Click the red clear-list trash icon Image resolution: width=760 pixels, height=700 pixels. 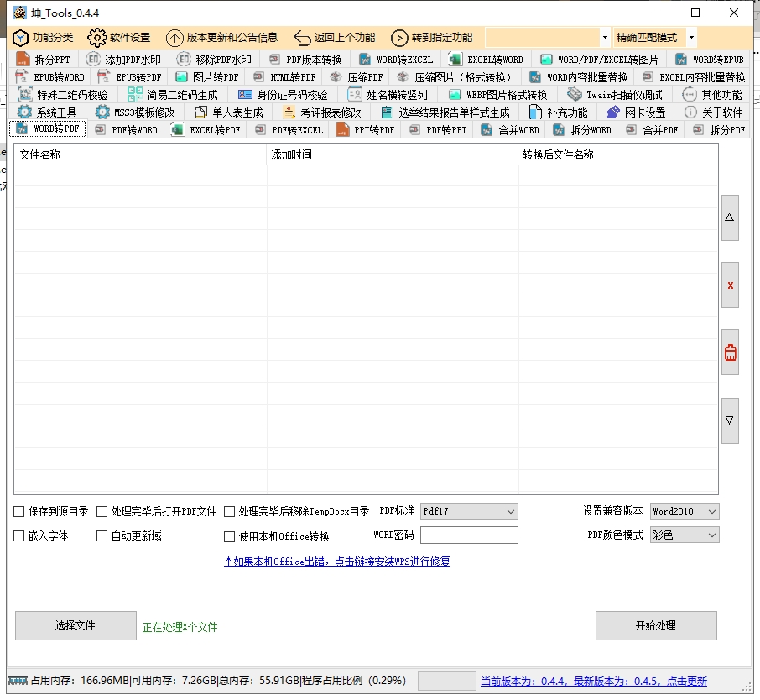[730, 353]
